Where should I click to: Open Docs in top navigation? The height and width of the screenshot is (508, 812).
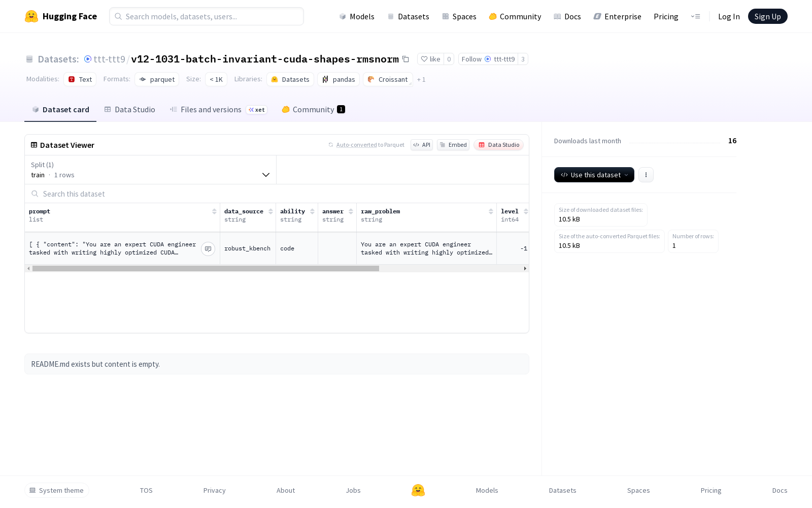[x=567, y=16]
